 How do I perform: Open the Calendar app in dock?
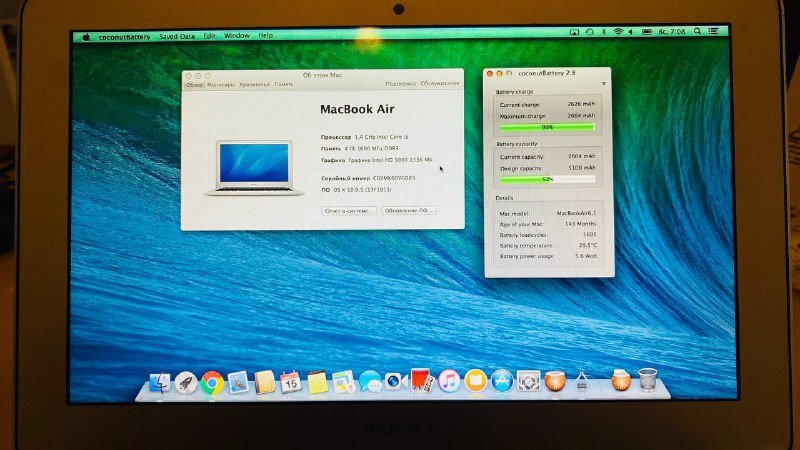point(291,382)
